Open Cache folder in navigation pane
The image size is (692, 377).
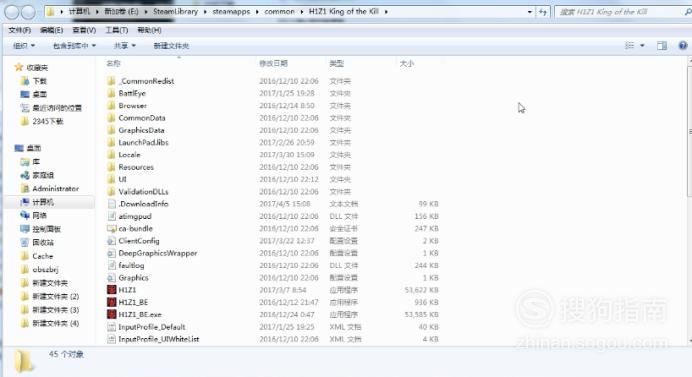42,256
